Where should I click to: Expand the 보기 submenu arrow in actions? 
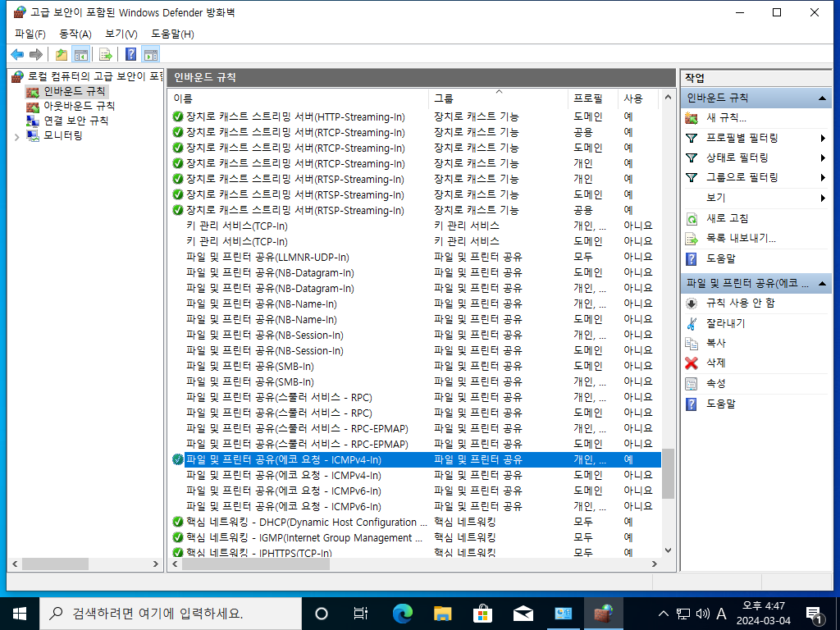click(823, 199)
